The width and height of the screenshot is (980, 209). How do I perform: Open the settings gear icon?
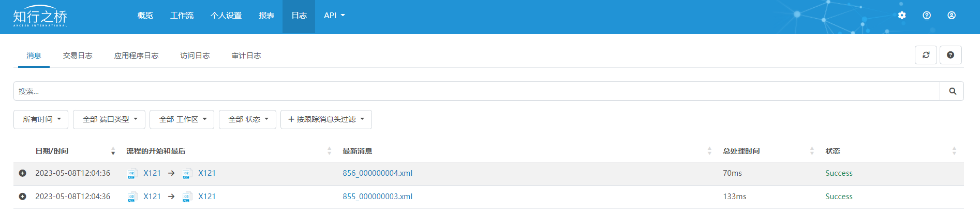click(x=902, y=16)
